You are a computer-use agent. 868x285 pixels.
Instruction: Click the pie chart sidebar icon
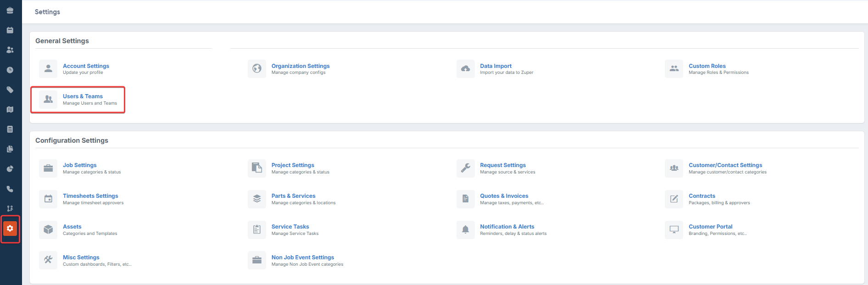[10, 169]
